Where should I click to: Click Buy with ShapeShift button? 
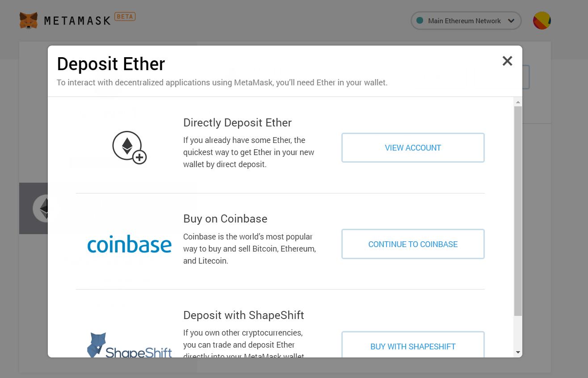coord(413,345)
